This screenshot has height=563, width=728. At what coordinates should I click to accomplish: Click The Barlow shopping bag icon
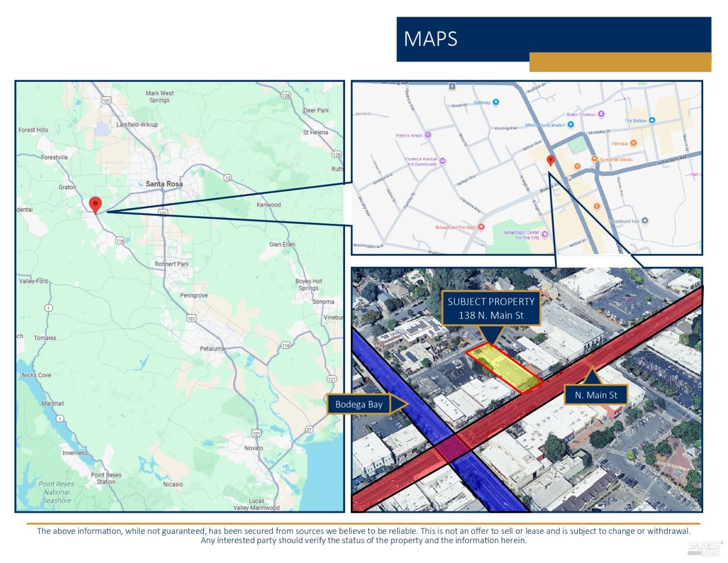652,120
